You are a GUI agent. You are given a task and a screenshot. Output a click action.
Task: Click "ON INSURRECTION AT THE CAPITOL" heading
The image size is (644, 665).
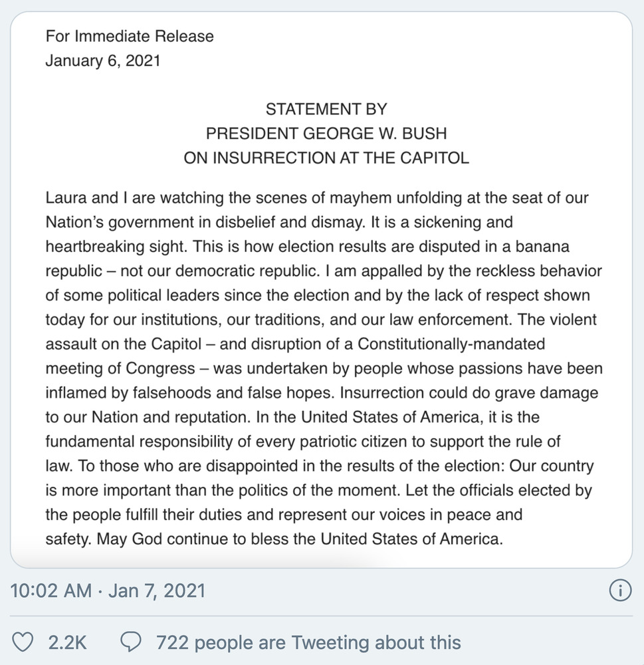tap(326, 158)
